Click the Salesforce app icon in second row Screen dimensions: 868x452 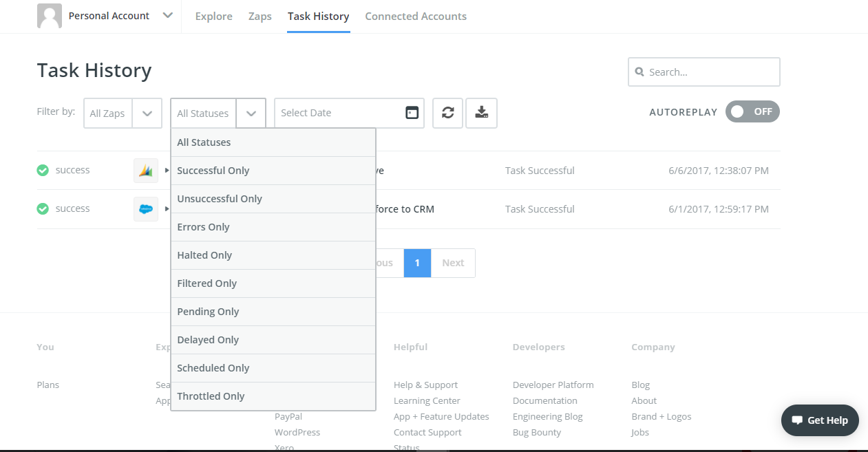pyautogui.click(x=146, y=209)
